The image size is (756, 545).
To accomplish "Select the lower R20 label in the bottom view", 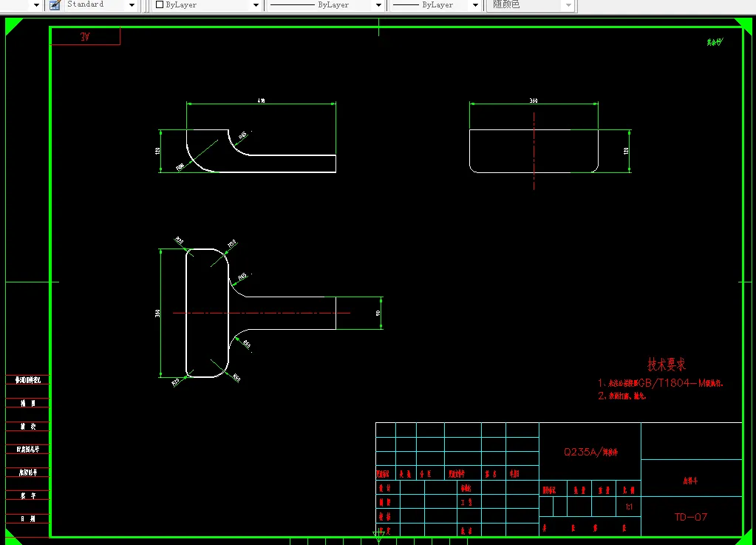I will [175, 382].
